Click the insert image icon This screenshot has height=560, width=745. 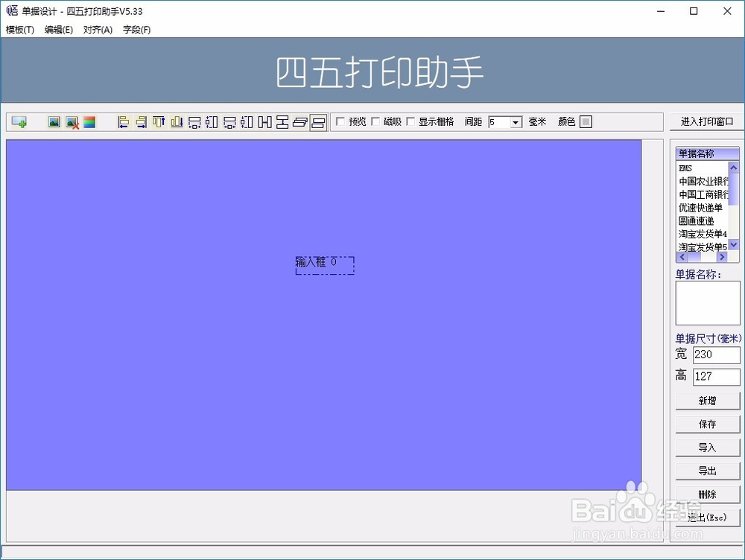tap(54, 121)
